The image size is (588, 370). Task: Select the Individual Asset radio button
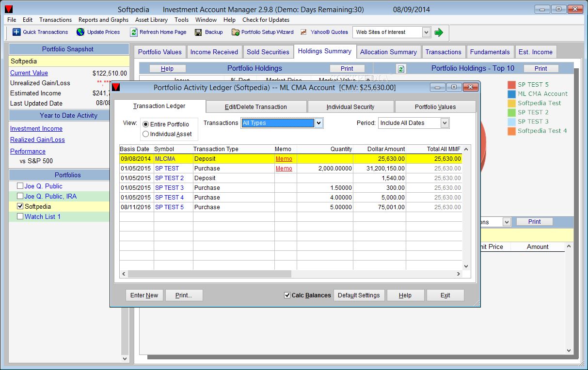click(x=146, y=134)
